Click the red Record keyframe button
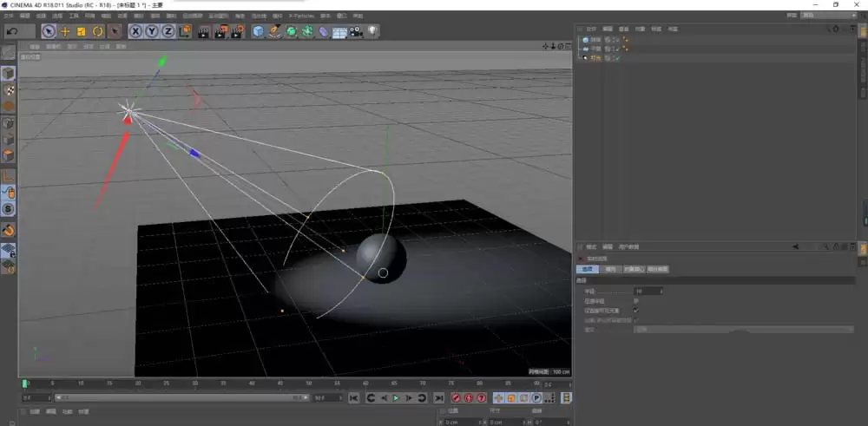 click(x=456, y=397)
